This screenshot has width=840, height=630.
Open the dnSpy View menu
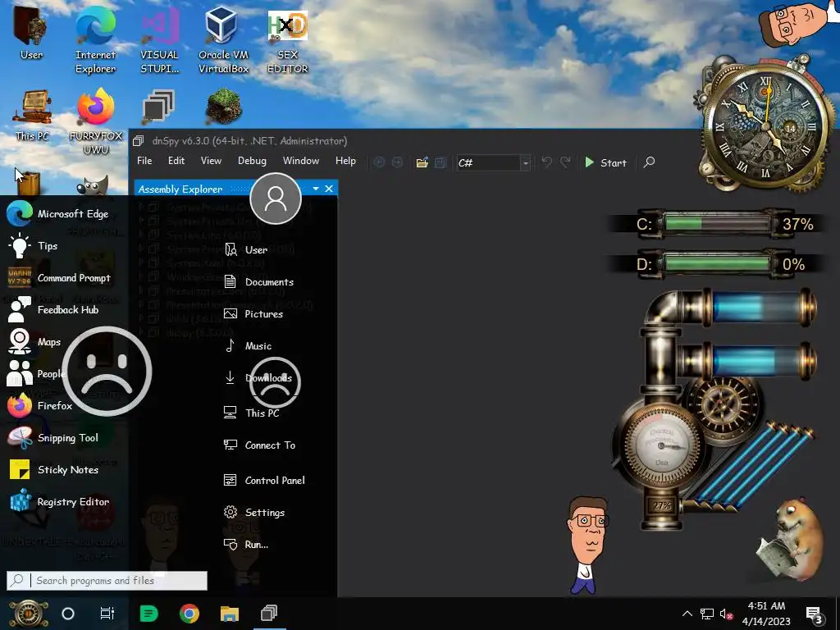211,161
